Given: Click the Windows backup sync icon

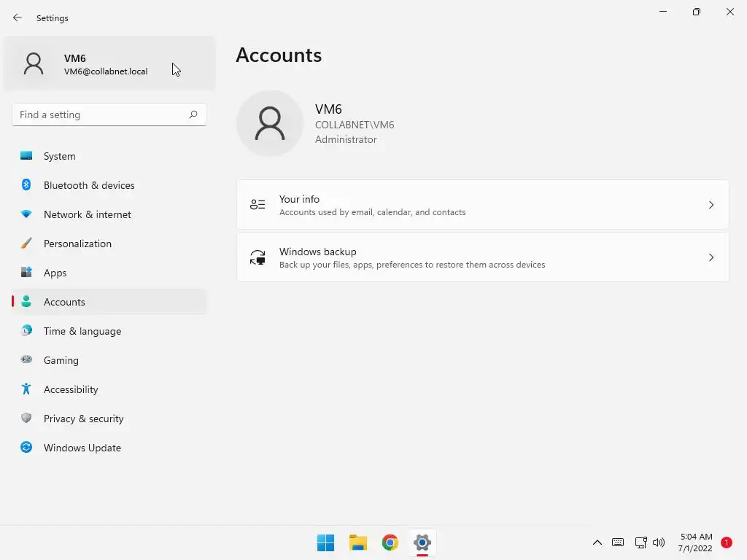Looking at the screenshot, I should (x=258, y=257).
